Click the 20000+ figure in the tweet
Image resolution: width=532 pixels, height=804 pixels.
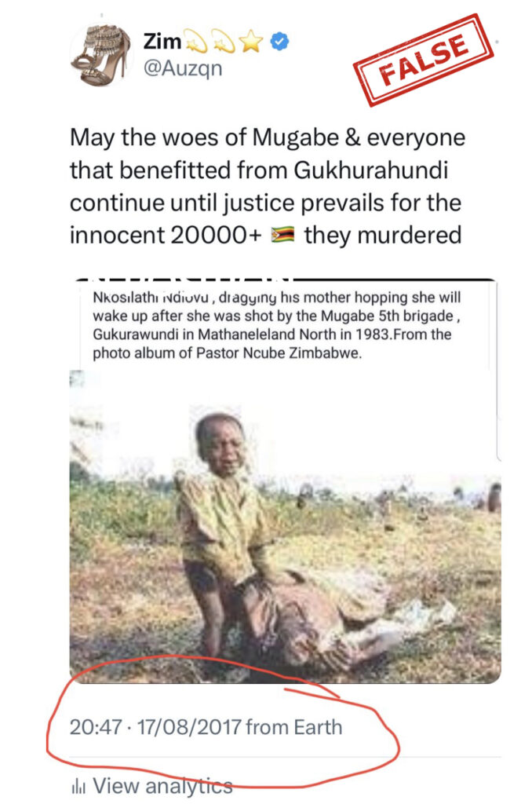coord(217,235)
